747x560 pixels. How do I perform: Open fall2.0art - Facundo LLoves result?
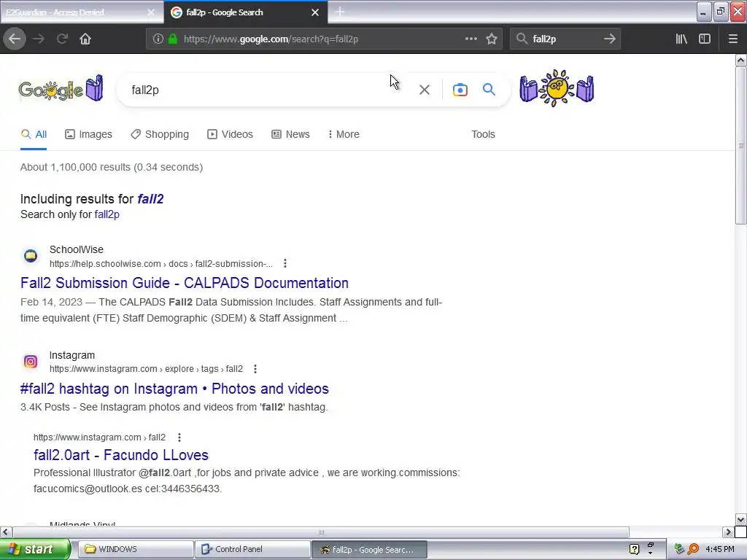pyautogui.click(x=121, y=455)
